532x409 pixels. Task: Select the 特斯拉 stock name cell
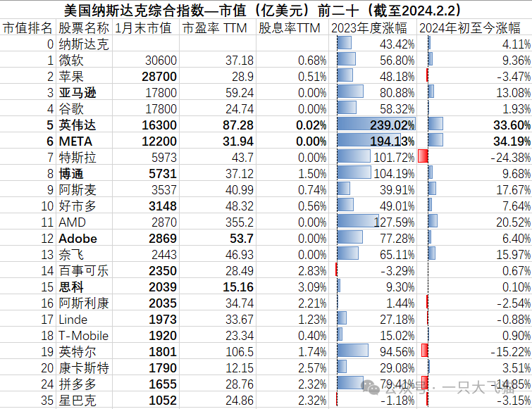point(78,158)
